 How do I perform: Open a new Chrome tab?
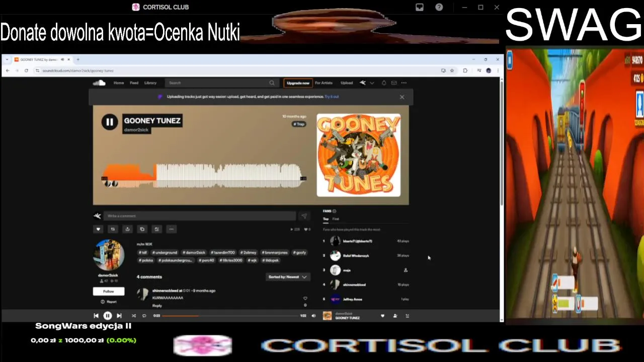tap(78, 59)
